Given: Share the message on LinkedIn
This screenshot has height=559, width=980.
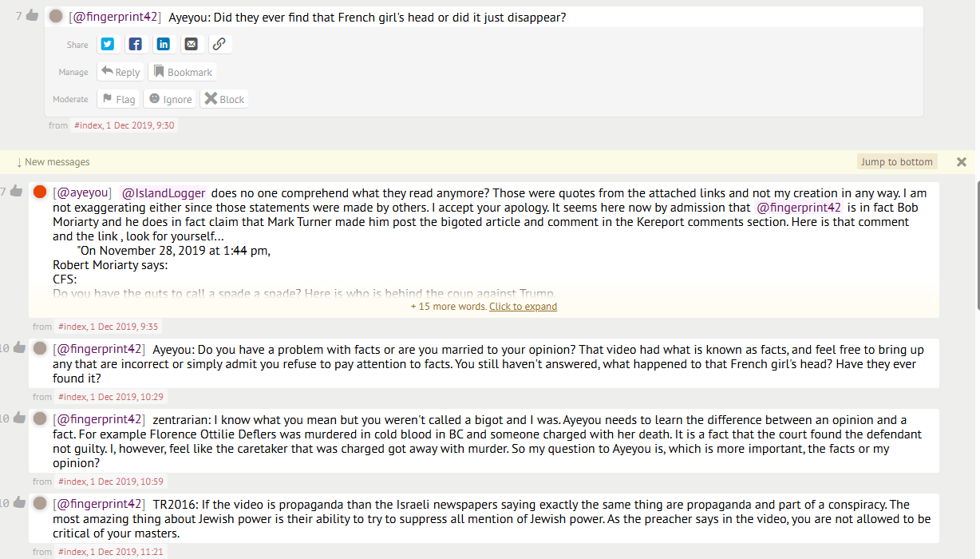Looking at the screenshot, I should coord(163,45).
